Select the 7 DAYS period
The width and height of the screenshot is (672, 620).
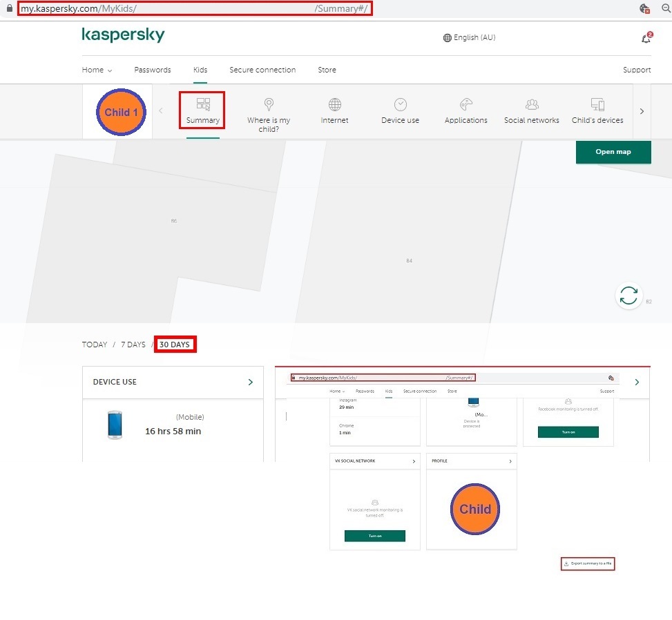pos(133,345)
